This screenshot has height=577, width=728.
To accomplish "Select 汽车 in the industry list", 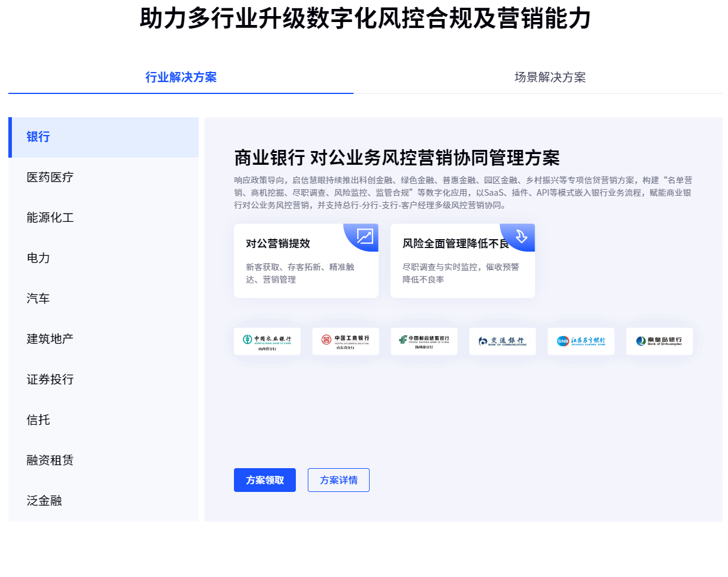I will point(104,299).
